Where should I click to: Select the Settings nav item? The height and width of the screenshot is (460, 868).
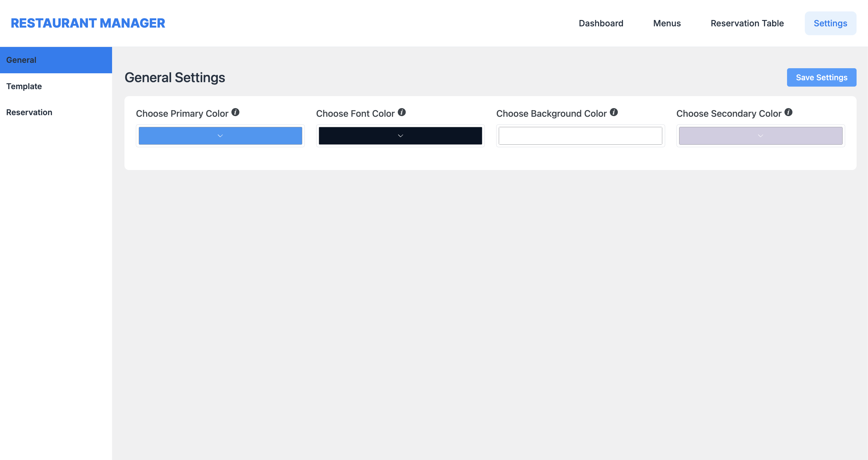pyautogui.click(x=830, y=23)
